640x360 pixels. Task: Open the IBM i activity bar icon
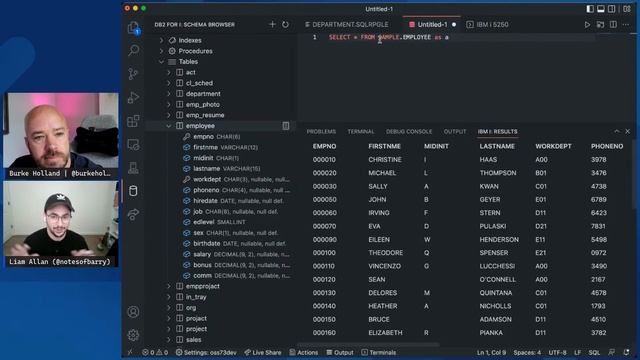click(133, 168)
